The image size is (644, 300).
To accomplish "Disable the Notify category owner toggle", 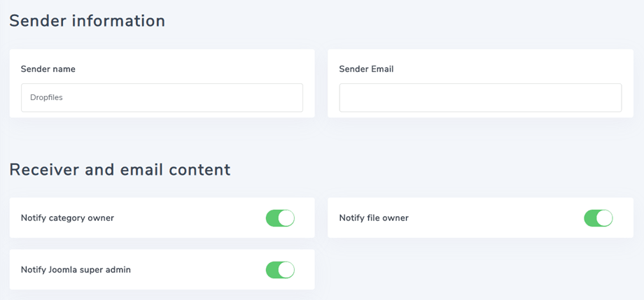I will (x=280, y=218).
